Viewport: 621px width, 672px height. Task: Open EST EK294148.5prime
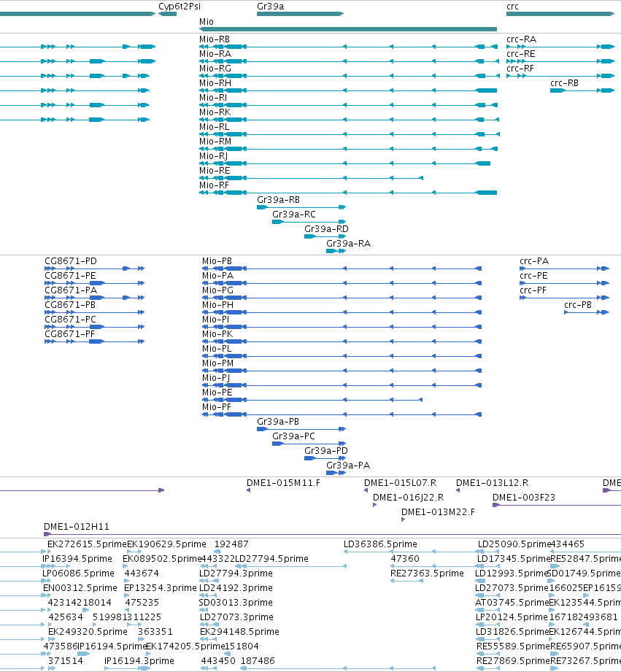(x=239, y=632)
